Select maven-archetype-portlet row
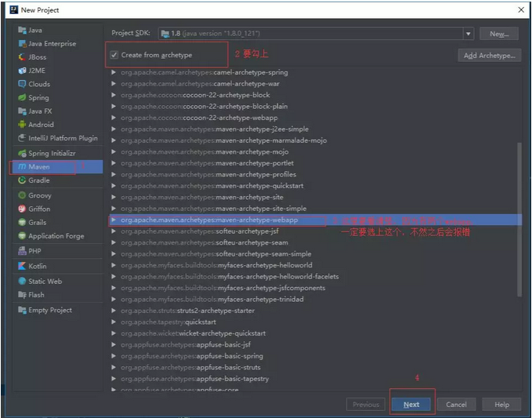Image resolution: width=532 pixels, height=418 pixels. point(314,163)
